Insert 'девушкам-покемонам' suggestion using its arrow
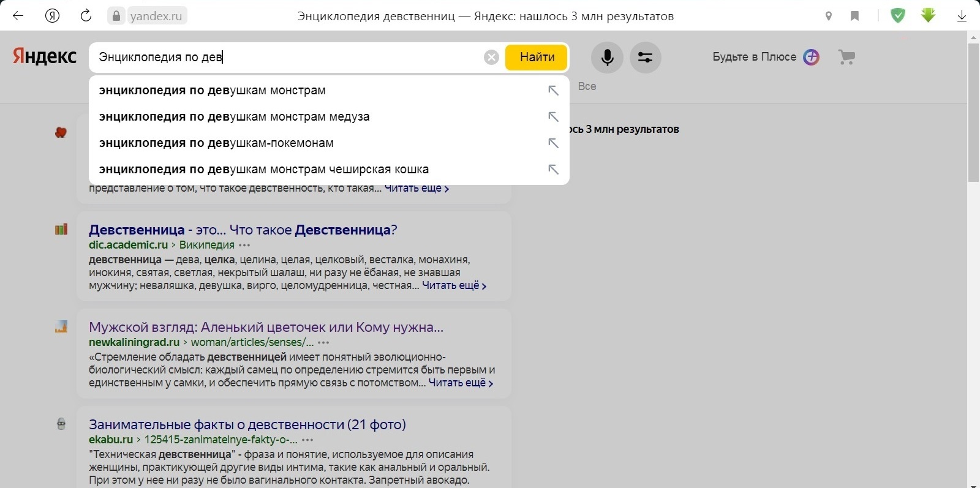 [x=553, y=143]
